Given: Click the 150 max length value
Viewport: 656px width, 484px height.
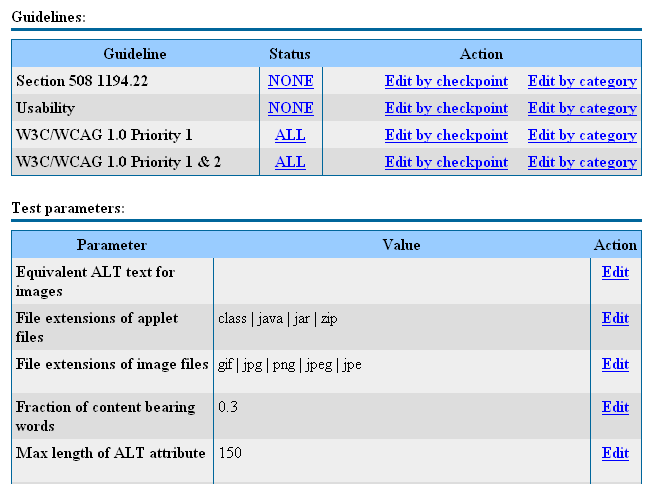Looking at the screenshot, I should coord(230,453).
